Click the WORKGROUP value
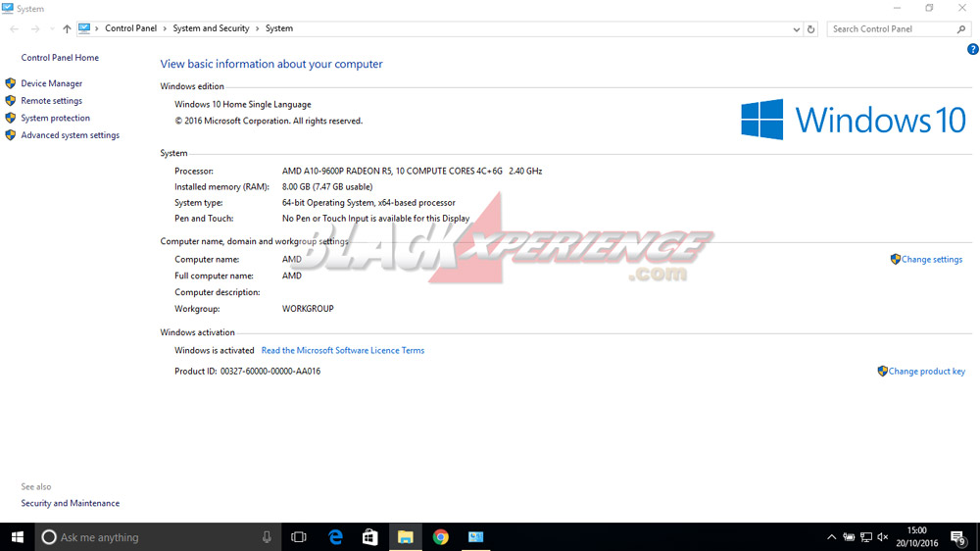 click(x=308, y=308)
